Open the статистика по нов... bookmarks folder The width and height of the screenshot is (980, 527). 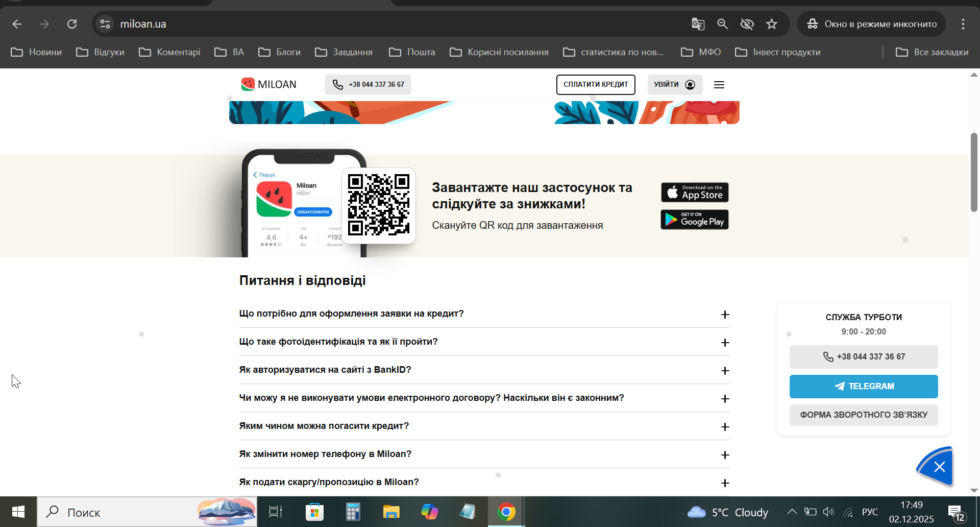(x=613, y=52)
